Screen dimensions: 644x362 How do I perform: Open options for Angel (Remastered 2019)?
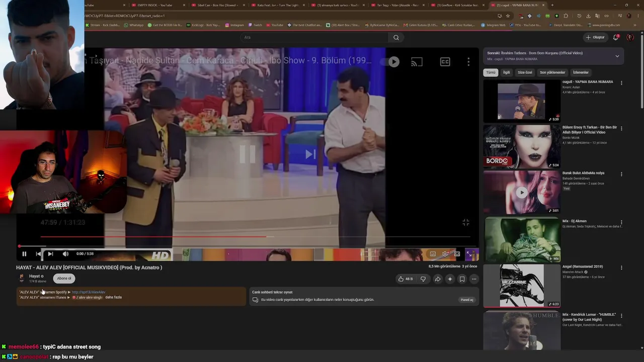(621, 267)
